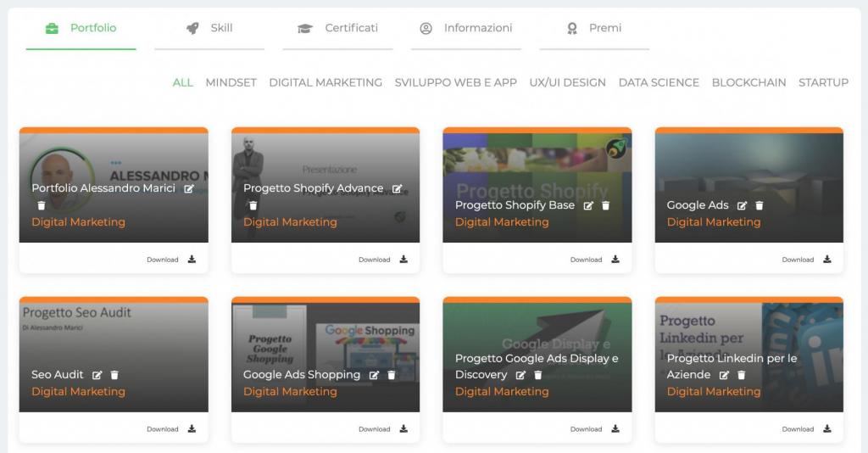The height and width of the screenshot is (453, 868).
Task: Edit Progetto Linkedin per le Aziende
Action: 724,375
